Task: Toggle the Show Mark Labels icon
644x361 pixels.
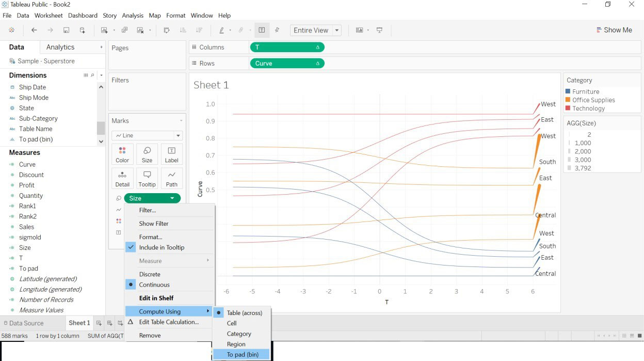Action: [x=262, y=30]
